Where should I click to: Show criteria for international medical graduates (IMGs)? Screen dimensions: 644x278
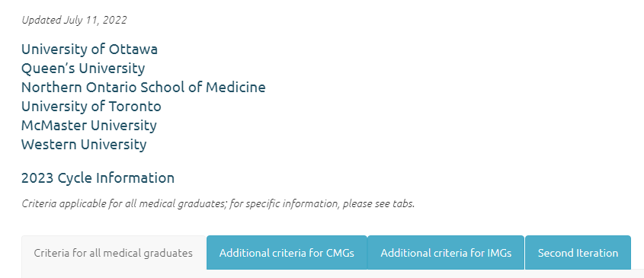[x=446, y=253]
